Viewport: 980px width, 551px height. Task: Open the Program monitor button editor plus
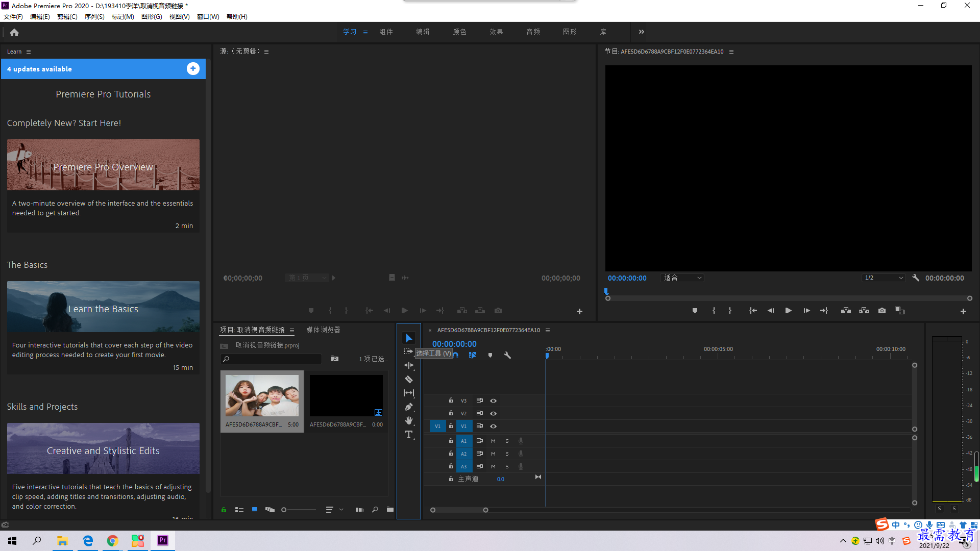963,312
